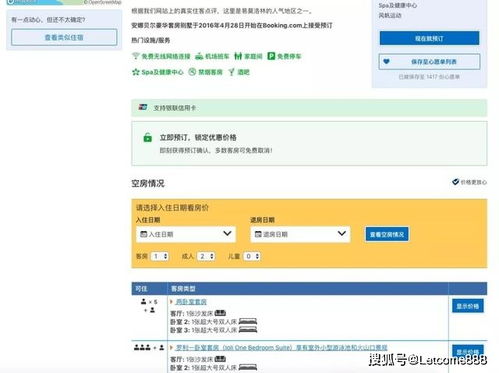
Task: Expand the first room type triangle arrow
Action: (x=171, y=302)
